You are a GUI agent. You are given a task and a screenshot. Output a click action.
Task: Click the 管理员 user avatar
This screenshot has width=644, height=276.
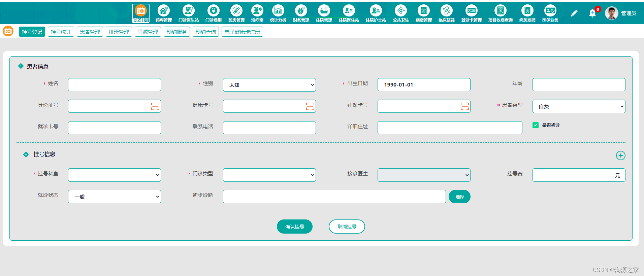(x=612, y=13)
